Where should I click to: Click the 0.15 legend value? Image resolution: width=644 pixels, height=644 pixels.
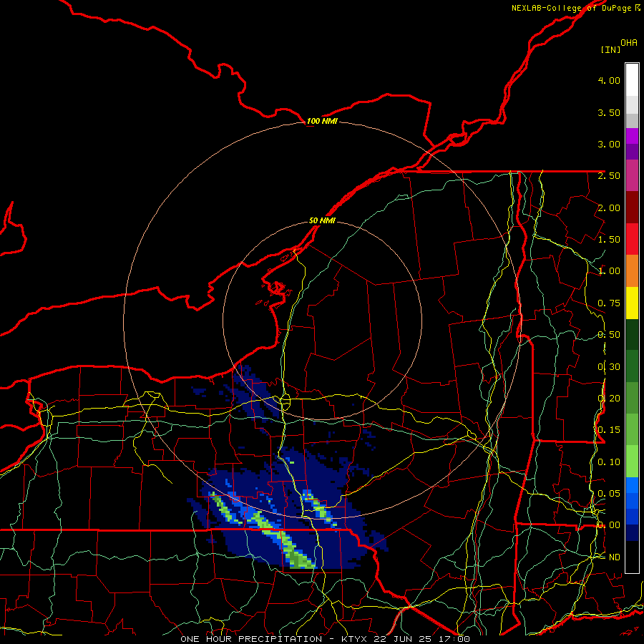(x=609, y=430)
